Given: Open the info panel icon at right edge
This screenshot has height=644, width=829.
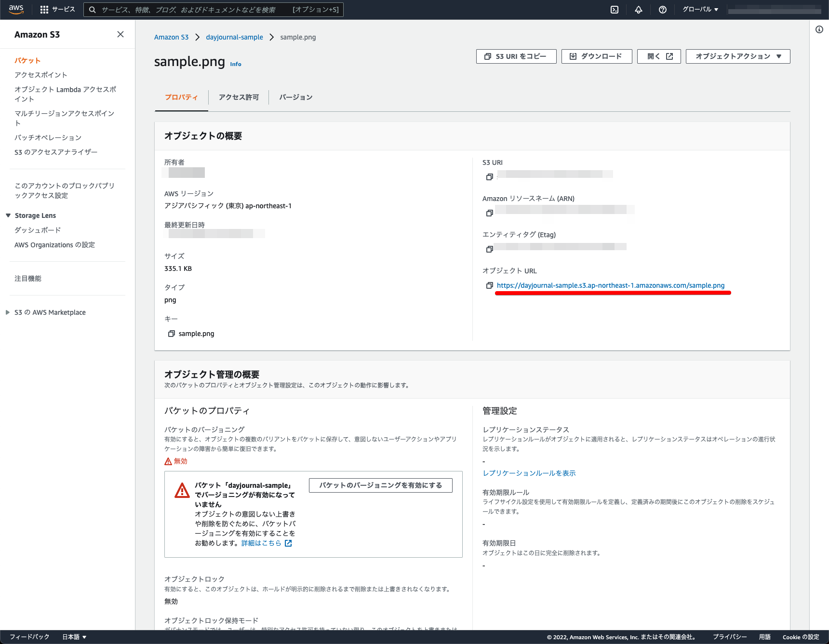Looking at the screenshot, I should tap(819, 29).
